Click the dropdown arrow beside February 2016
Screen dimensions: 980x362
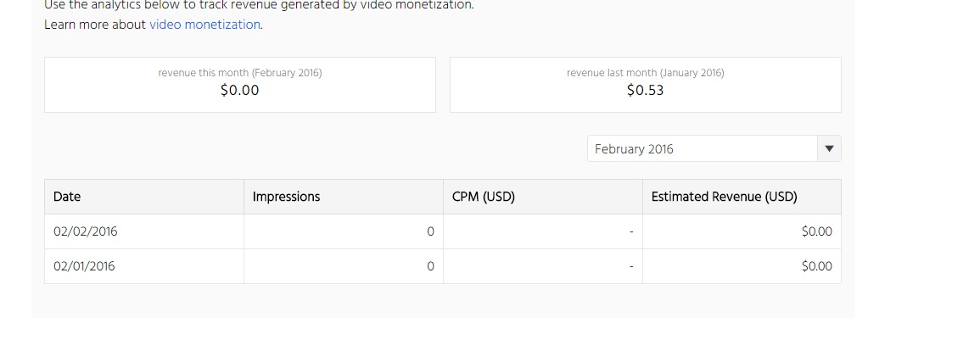click(829, 148)
